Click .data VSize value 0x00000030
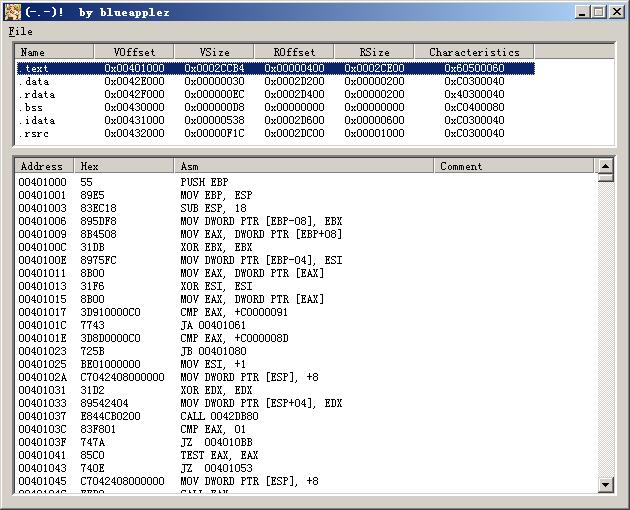The width and height of the screenshot is (630, 510). tap(214, 81)
